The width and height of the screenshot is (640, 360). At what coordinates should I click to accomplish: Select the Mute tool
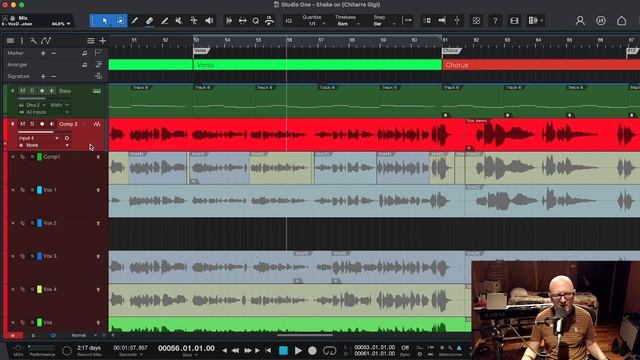tap(179, 20)
